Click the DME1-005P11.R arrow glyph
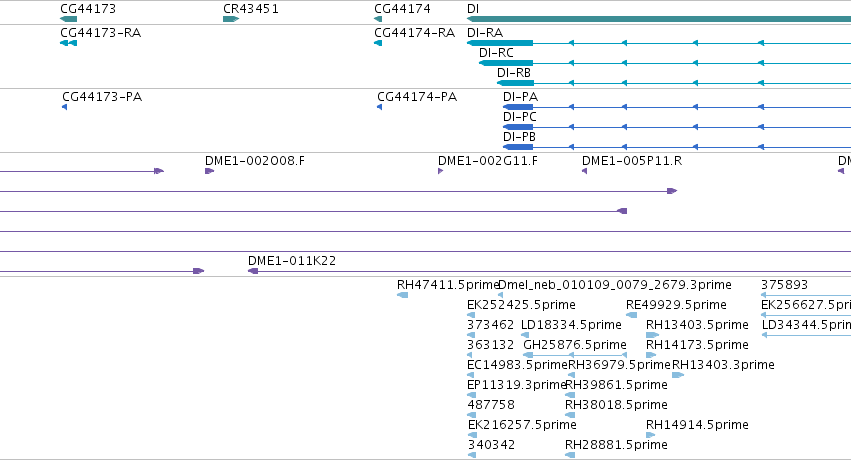851x460 pixels. coord(585,171)
